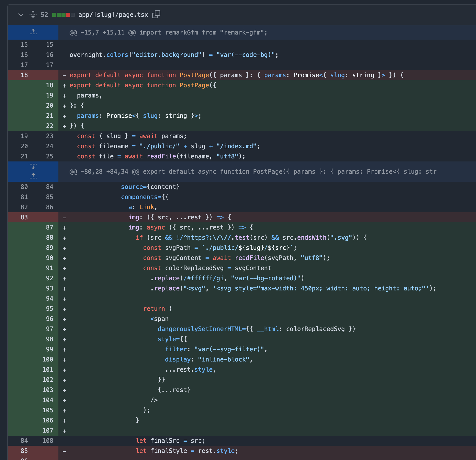Expand up arrow in the second hunk gutter

point(33,176)
